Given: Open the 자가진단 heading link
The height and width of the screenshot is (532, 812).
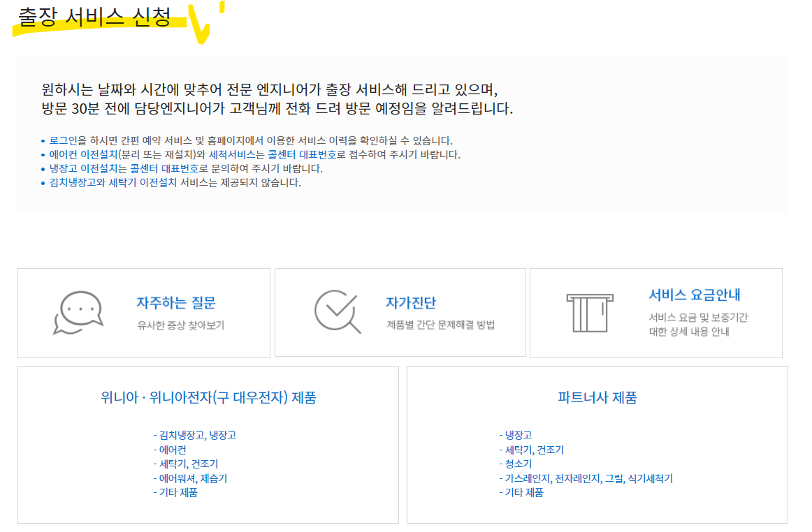Looking at the screenshot, I should pos(411,303).
